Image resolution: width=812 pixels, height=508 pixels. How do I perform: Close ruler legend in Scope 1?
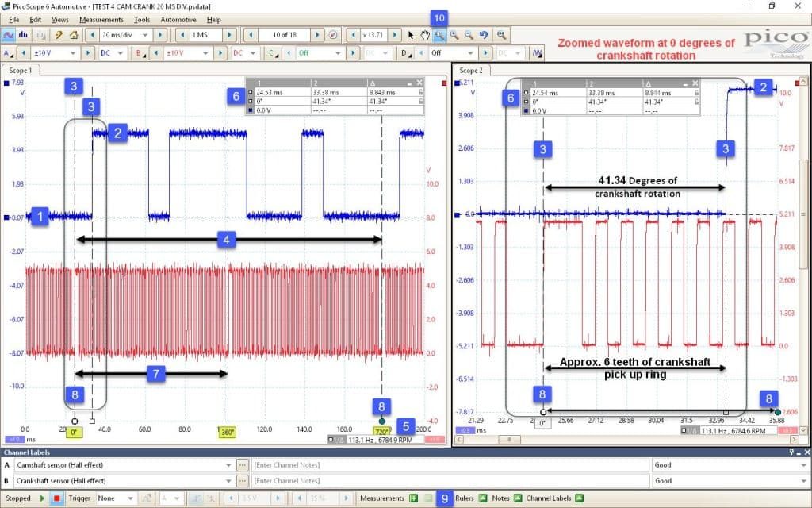pos(419,83)
